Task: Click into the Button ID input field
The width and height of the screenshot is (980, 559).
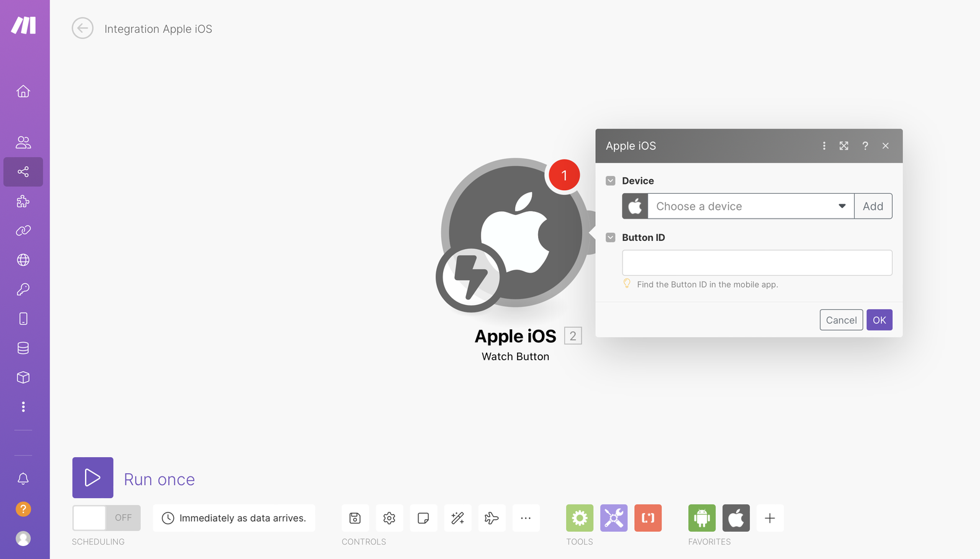Action: pyautogui.click(x=757, y=263)
